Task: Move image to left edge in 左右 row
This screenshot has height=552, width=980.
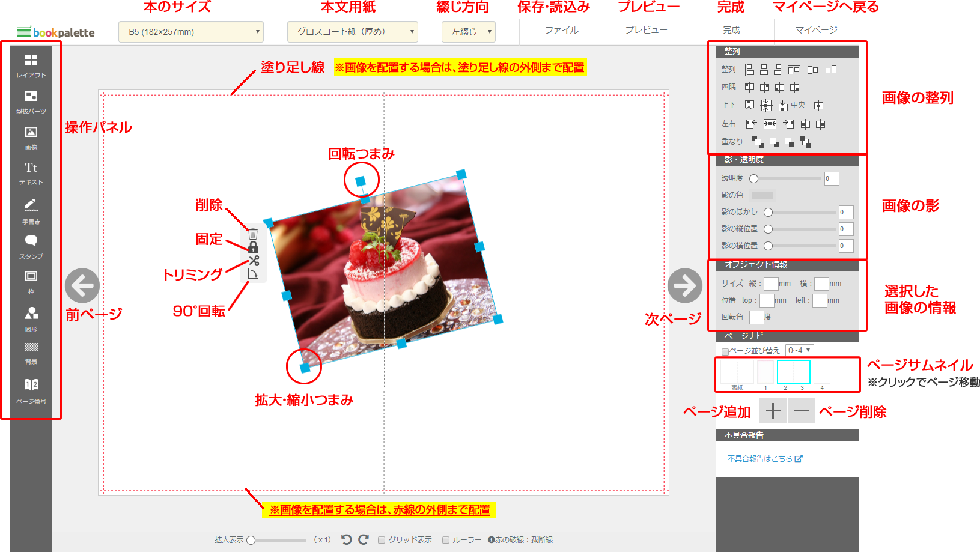Action: click(x=751, y=124)
